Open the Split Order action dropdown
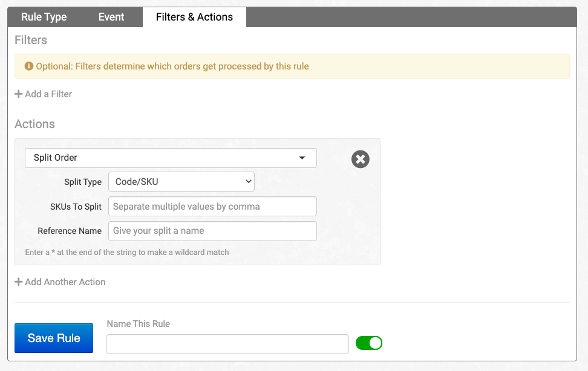The width and height of the screenshot is (588, 371). pyautogui.click(x=171, y=158)
